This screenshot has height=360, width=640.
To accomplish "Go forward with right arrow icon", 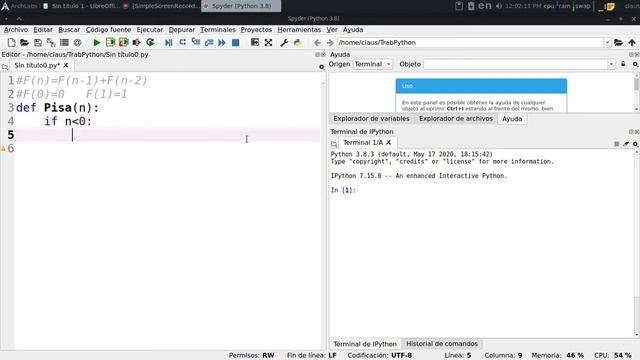I will click(x=330, y=42).
